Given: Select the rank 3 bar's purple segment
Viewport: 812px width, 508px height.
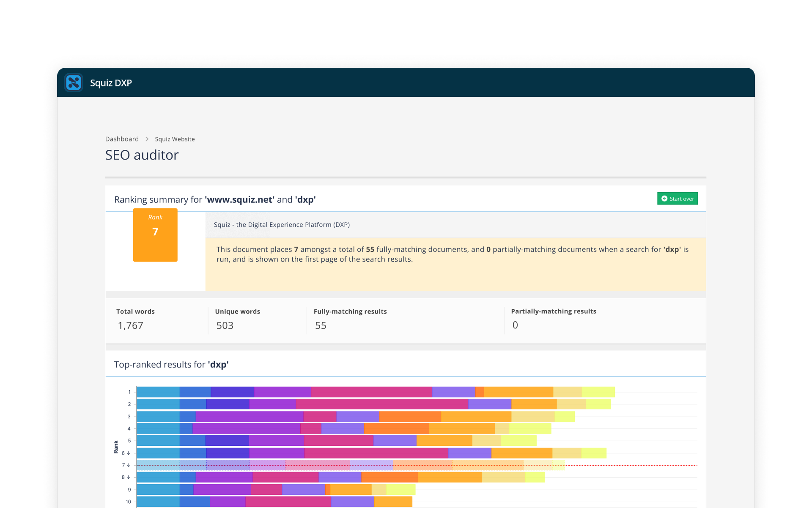Looking at the screenshot, I should coord(250,416).
